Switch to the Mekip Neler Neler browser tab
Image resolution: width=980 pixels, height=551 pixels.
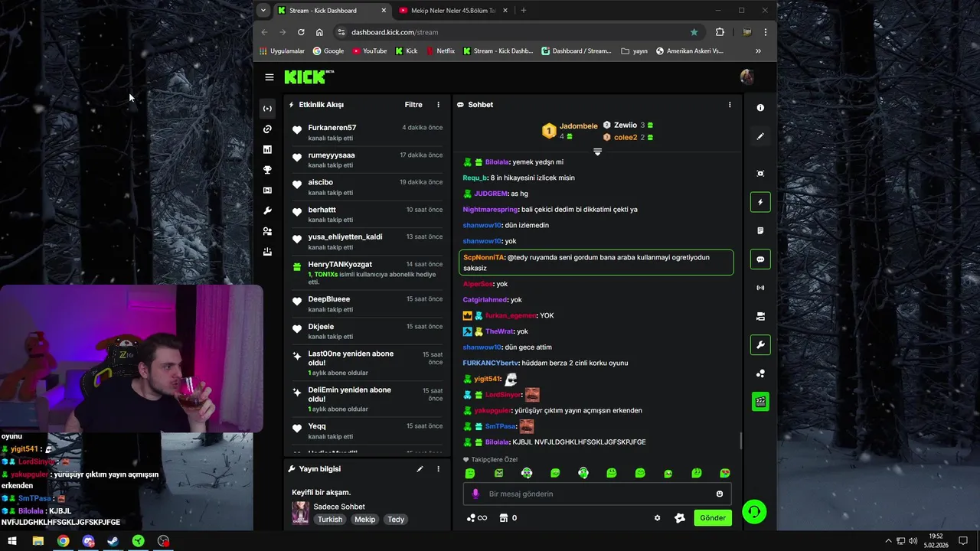pyautogui.click(x=453, y=11)
